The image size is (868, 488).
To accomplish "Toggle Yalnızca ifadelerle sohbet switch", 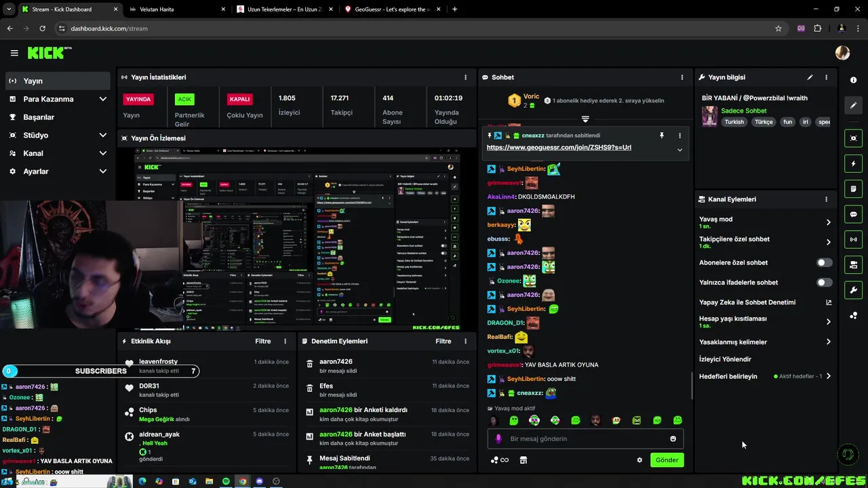I will point(824,282).
